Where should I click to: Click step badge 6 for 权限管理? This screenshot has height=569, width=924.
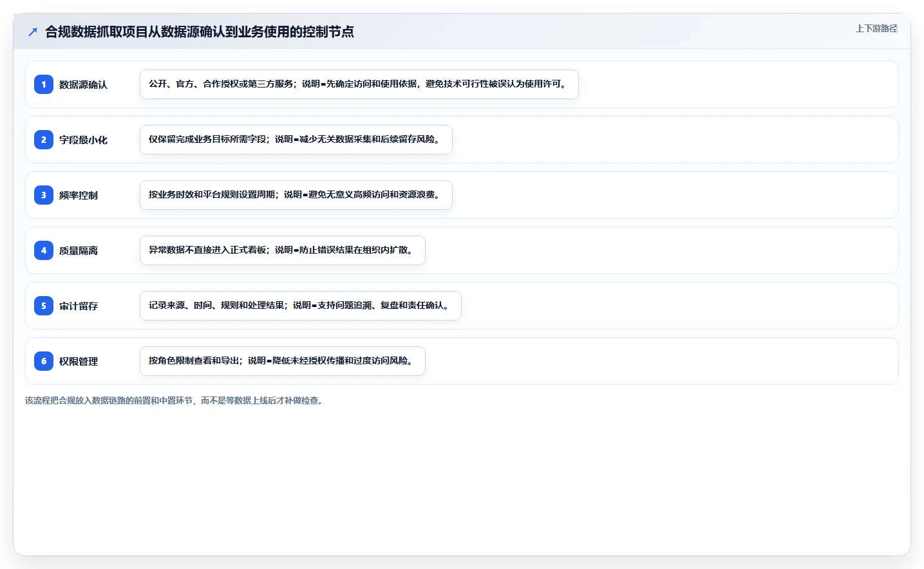pos(44,361)
